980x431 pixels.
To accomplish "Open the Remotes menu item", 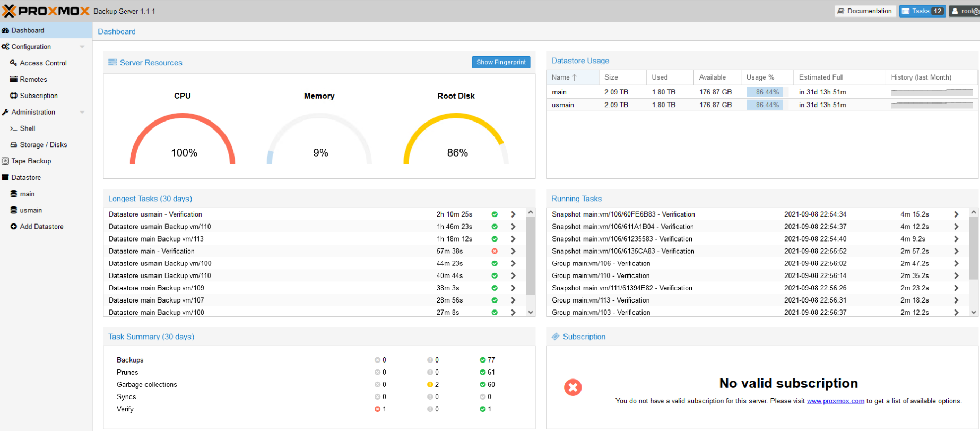I will pyautogui.click(x=46, y=79).
